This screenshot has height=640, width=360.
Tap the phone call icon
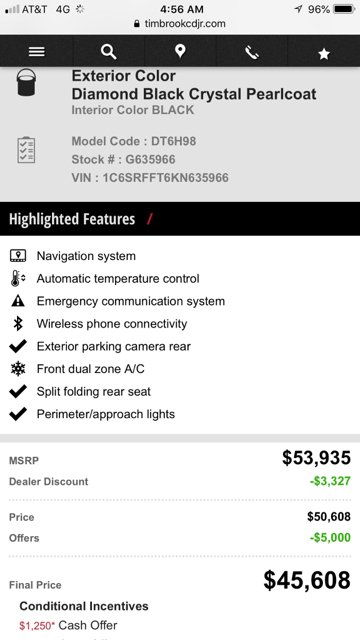pyautogui.click(x=252, y=52)
